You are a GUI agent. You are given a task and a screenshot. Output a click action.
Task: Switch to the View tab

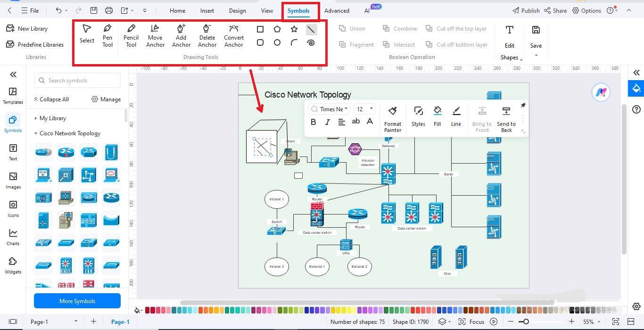click(267, 10)
